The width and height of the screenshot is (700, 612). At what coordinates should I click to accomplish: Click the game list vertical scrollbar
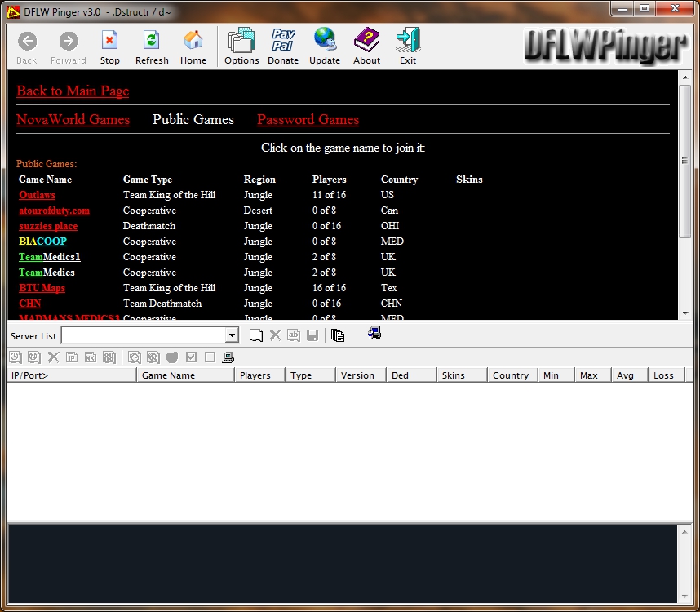tap(685, 196)
